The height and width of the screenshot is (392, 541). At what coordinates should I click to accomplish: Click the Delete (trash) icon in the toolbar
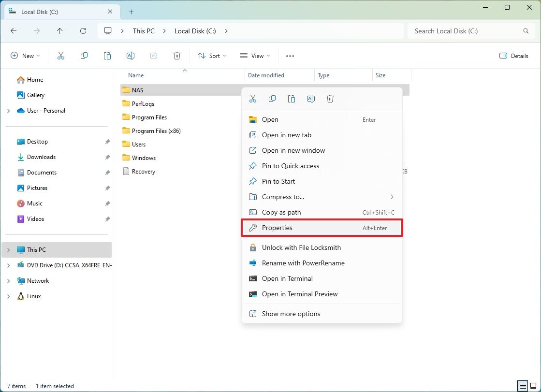177,56
